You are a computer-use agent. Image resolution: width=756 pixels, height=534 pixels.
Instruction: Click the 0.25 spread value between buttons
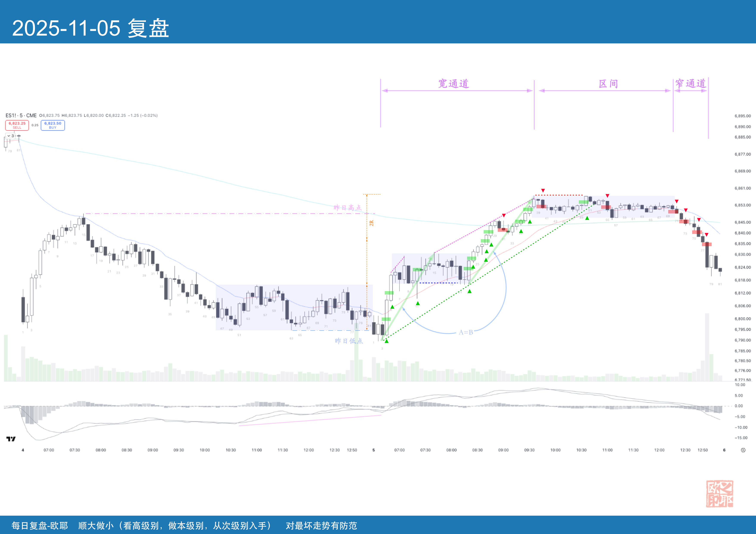point(35,125)
